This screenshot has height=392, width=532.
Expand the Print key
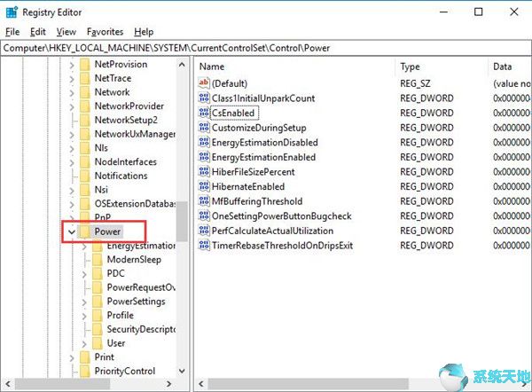[72, 357]
